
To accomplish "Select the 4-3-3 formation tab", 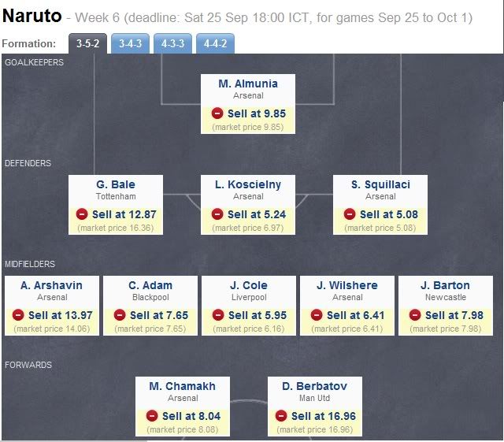I will 172,43.
